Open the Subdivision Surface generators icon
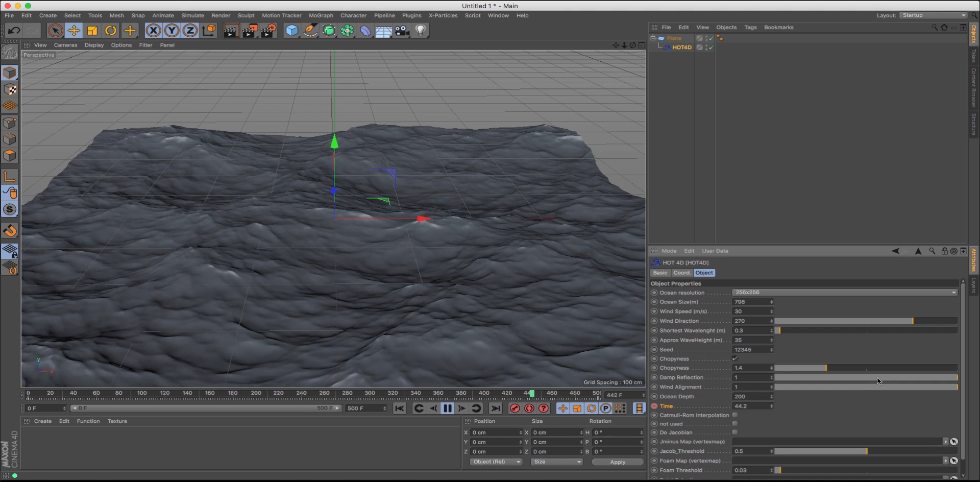Image resolution: width=980 pixels, height=482 pixels. click(329, 31)
